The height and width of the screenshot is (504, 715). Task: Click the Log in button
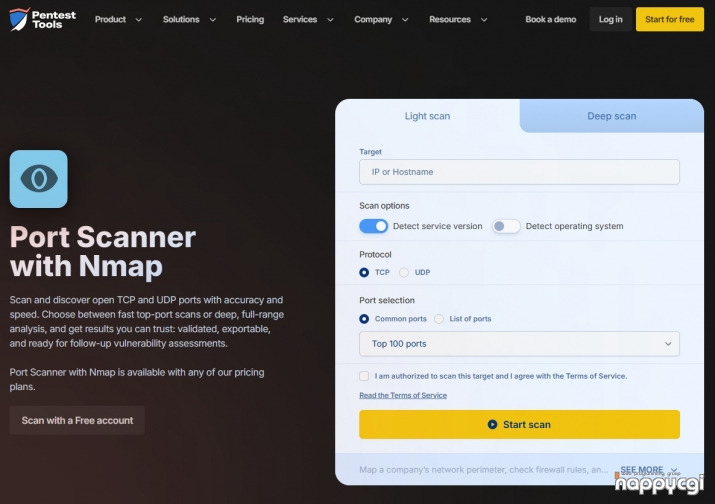click(611, 19)
